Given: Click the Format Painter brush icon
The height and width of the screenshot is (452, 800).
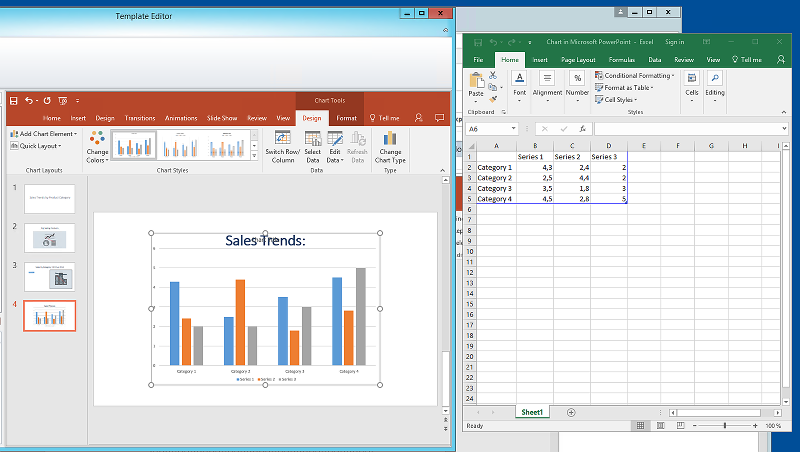Looking at the screenshot, I should pyautogui.click(x=493, y=99).
